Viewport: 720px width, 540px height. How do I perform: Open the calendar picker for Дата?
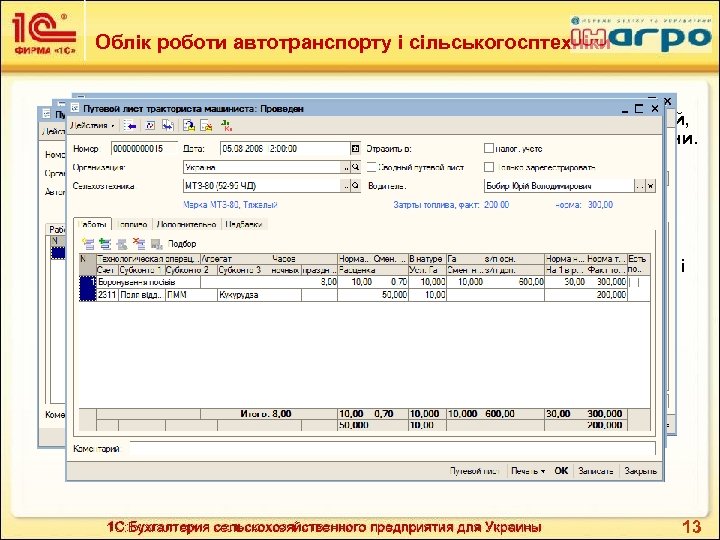pyautogui.click(x=355, y=148)
